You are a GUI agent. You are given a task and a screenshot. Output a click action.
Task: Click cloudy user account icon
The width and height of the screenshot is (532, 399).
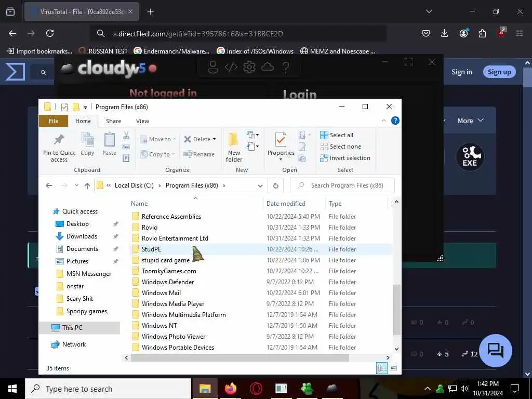click(x=212, y=67)
